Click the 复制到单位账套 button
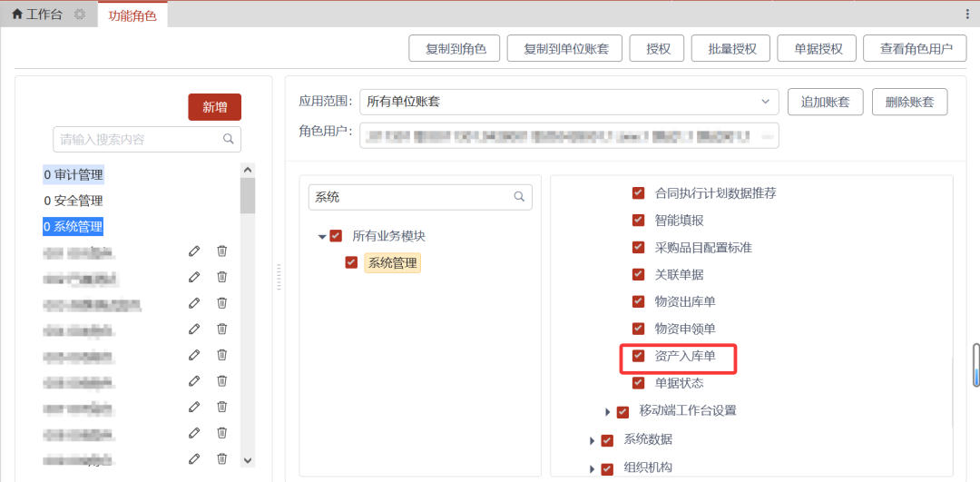980x482 pixels. point(564,49)
